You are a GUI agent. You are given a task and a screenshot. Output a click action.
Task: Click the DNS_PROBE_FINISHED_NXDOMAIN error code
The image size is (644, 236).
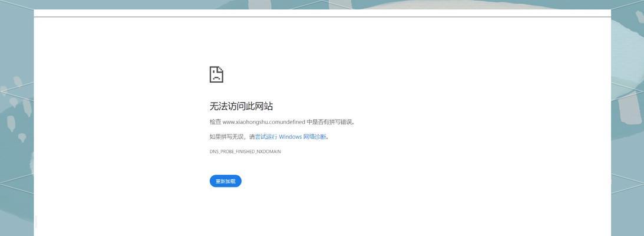(x=245, y=152)
